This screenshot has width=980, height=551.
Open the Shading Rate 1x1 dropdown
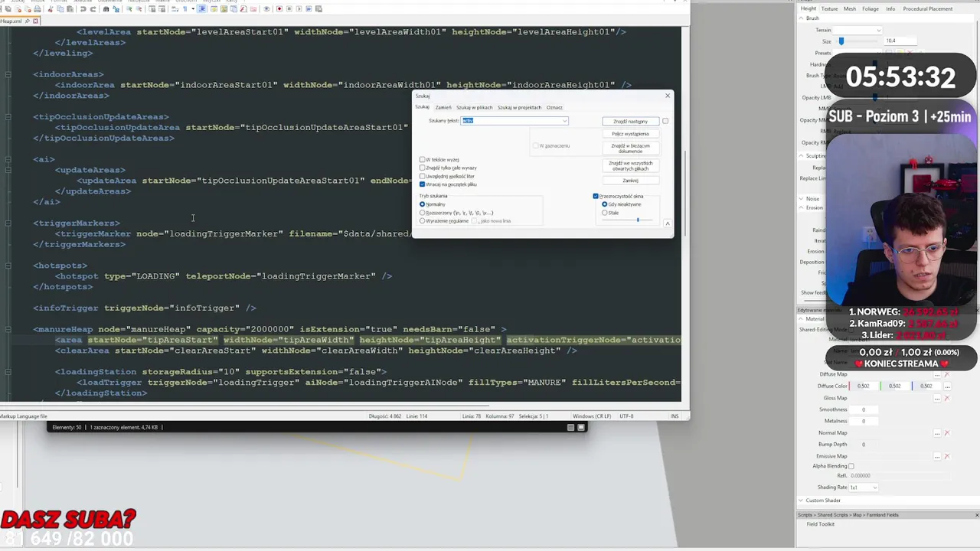point(863,487)
